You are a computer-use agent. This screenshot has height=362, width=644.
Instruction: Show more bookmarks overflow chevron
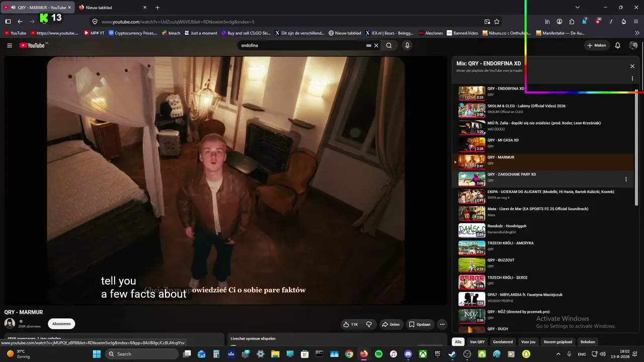tap(636, 33)
